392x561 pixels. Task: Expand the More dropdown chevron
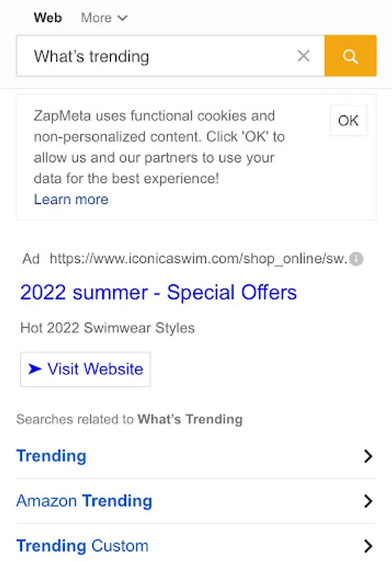[x=122, y=18]
